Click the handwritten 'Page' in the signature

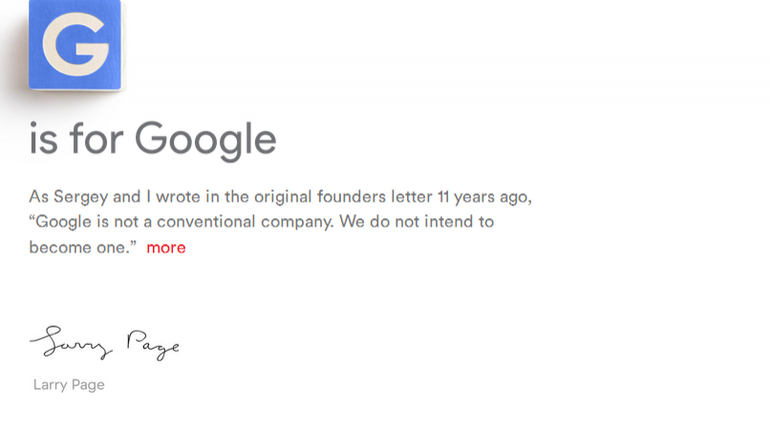152,344
